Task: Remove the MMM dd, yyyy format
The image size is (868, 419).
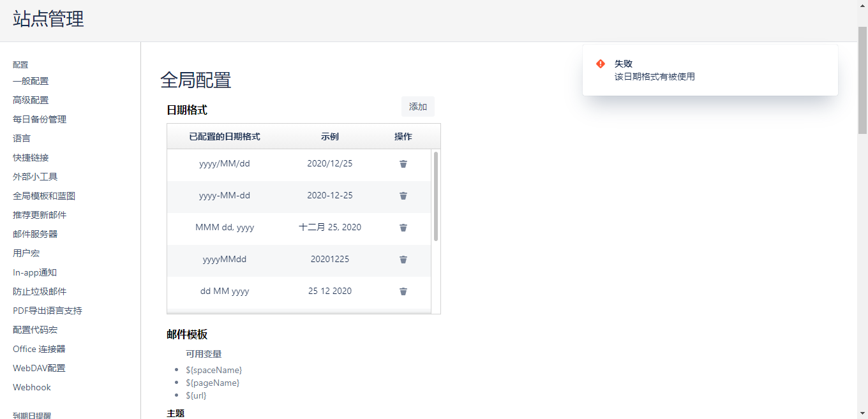Action: coord(403,228)
